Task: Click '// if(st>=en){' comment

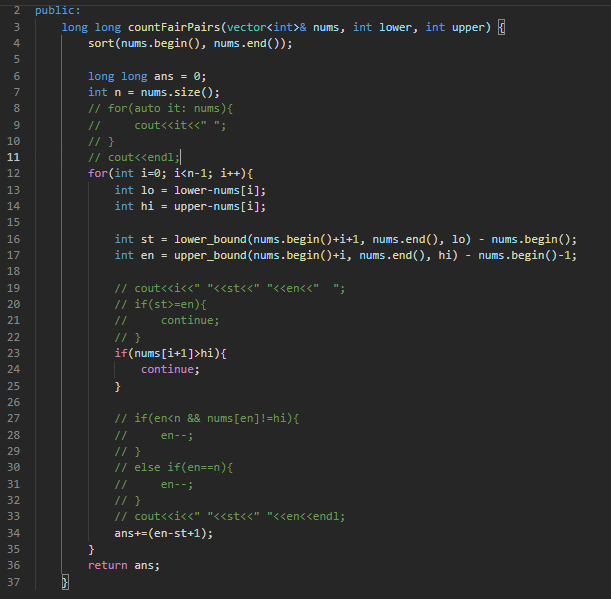Action: pyautogui.click(x=160, y=304)
